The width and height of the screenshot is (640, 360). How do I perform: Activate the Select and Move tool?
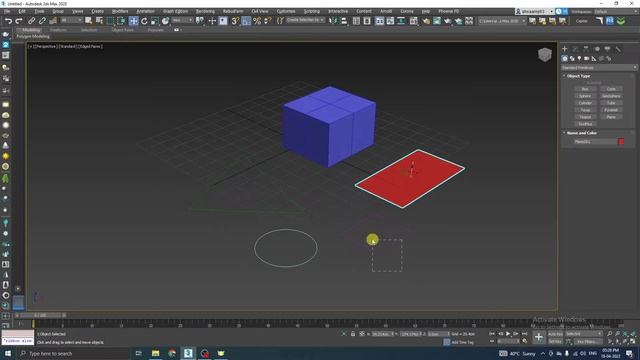pyautogui.click(x=133, y=21)
